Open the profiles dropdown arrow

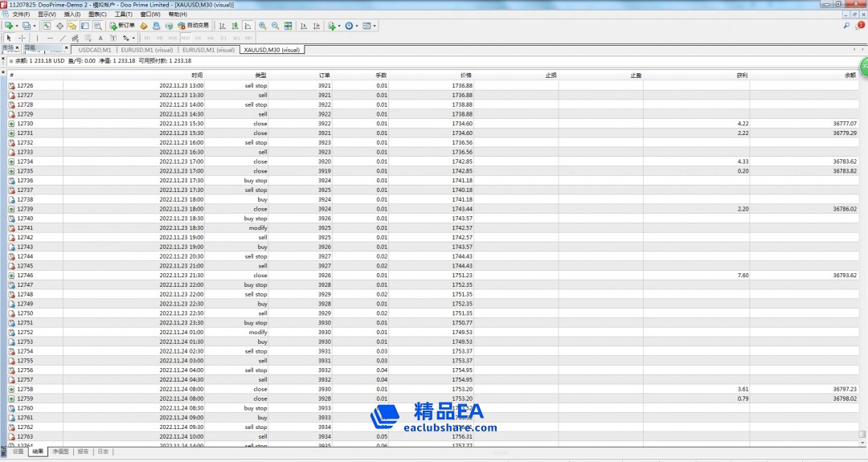click(35, 26)
